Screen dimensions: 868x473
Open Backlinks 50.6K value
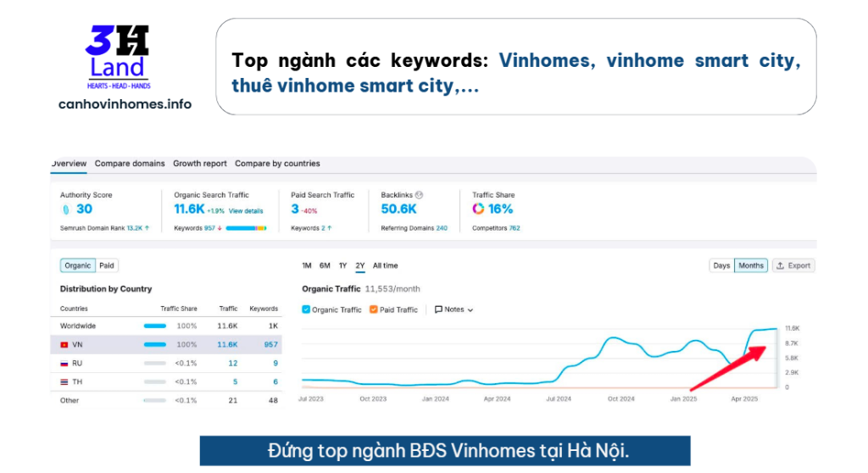(398, 209)
